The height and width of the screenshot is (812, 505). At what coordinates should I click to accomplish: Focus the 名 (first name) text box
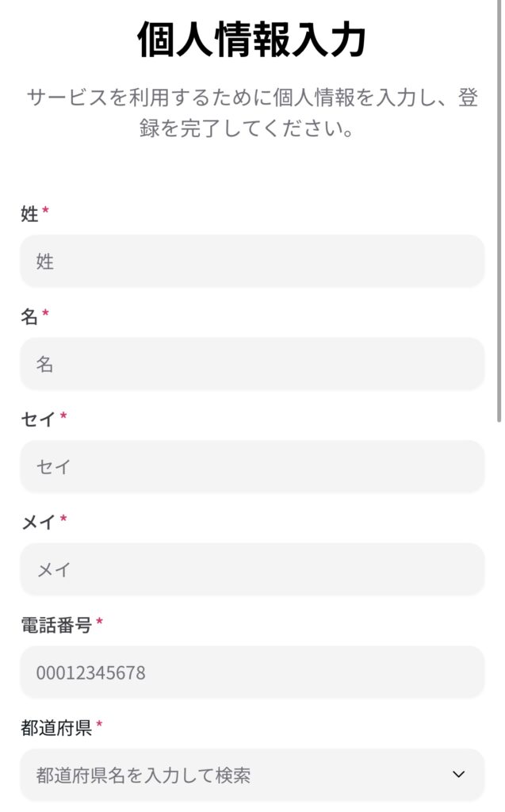tap(252, 364)
